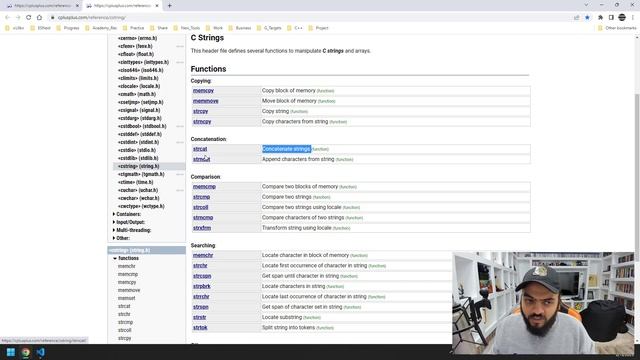Open the strxfrm function link
The height and width of the screenshot is (360, 640).
point(202,228)
